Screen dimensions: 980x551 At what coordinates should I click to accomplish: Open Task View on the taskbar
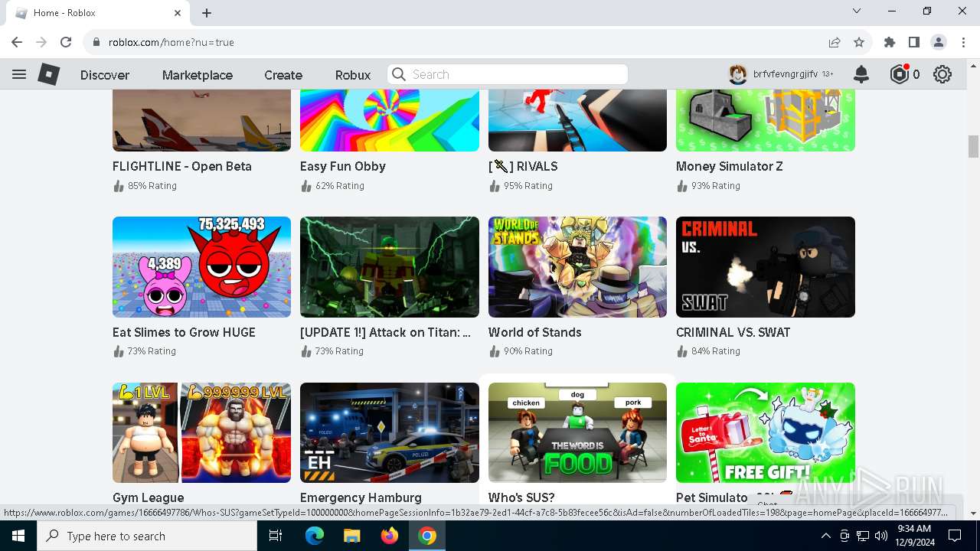click(276, 536)
